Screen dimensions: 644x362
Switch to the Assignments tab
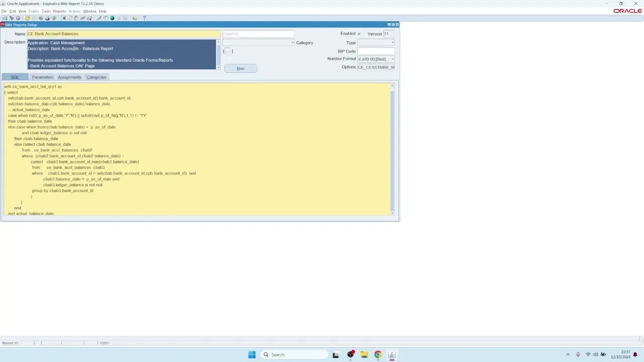pos(69,77)
